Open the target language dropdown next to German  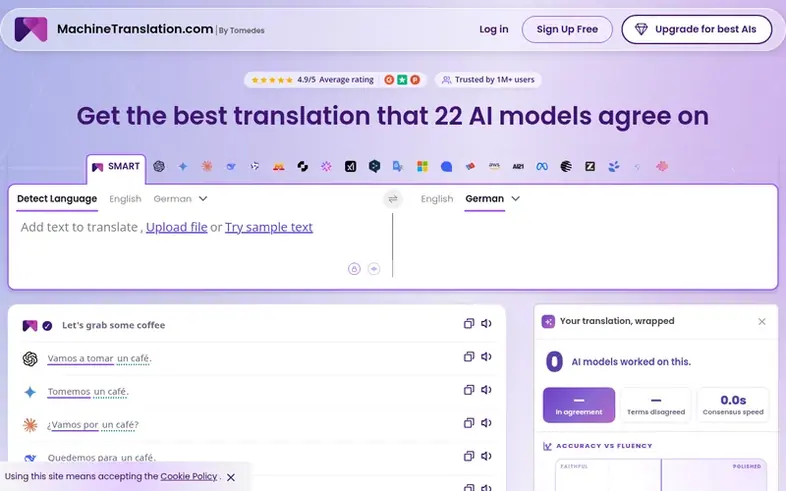click(515, 199)
